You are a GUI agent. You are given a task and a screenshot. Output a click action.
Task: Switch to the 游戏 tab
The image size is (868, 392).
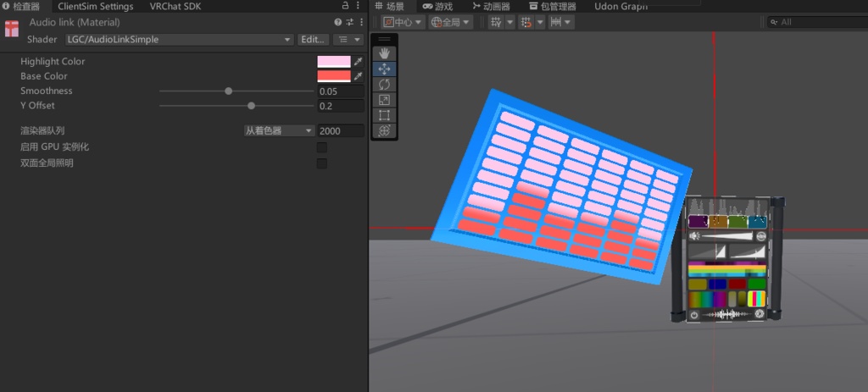tap(438, 7)
